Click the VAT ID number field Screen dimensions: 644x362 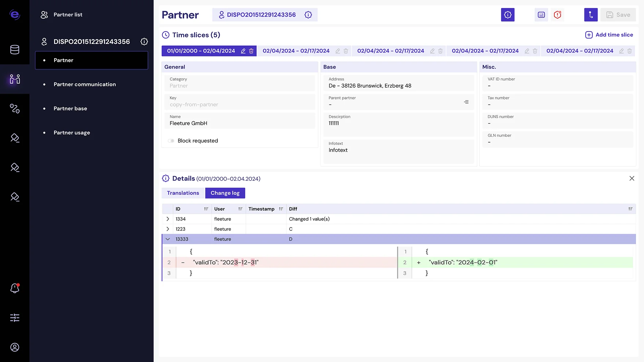(x=558, y=83)
